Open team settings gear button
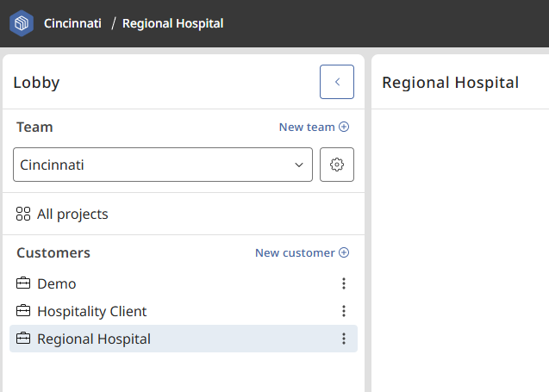The width and height of the screenshot is (549, 392). tap(337, 165)
